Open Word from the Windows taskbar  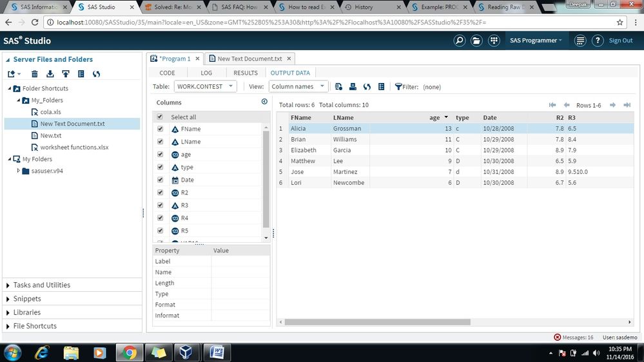click(217, 352)
